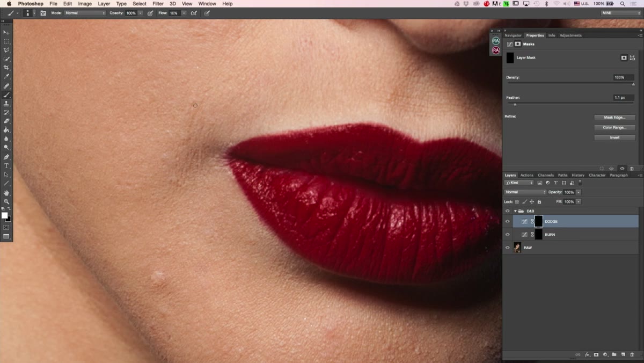Select the Eyedropper tool
Image resolution: width=644 pixels, height=363 pixels.
pos(6,77)
